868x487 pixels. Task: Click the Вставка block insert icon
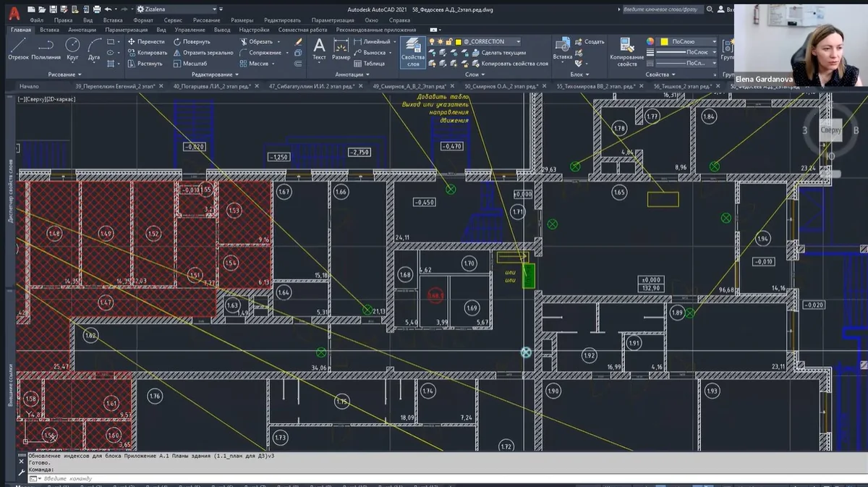563,48
